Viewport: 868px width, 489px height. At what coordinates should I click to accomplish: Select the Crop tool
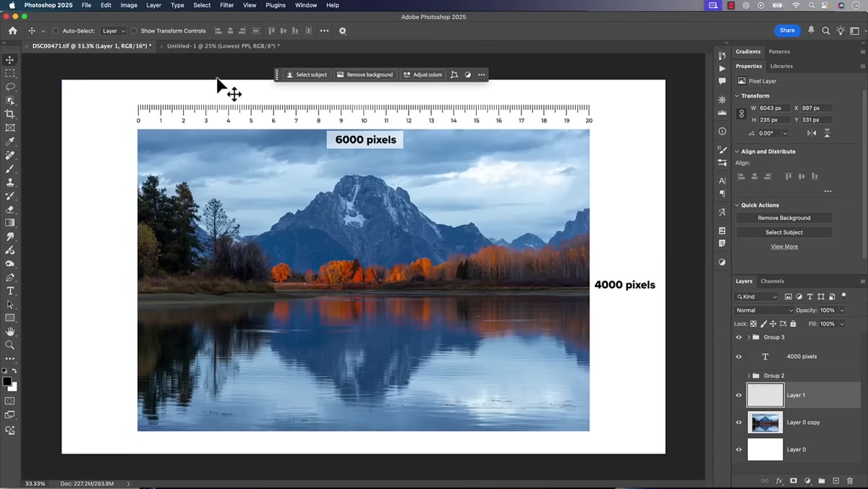tap(10, 114)
